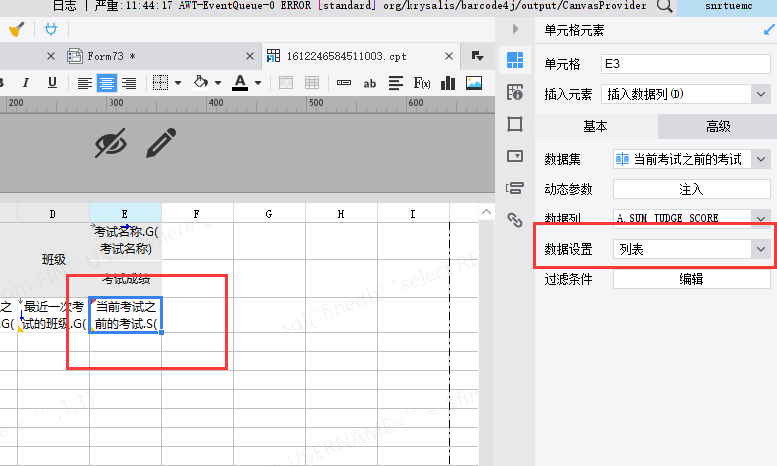The image size is (777, 466).
Task: Insert rich text with the lines icon
Action: point(395,83)
